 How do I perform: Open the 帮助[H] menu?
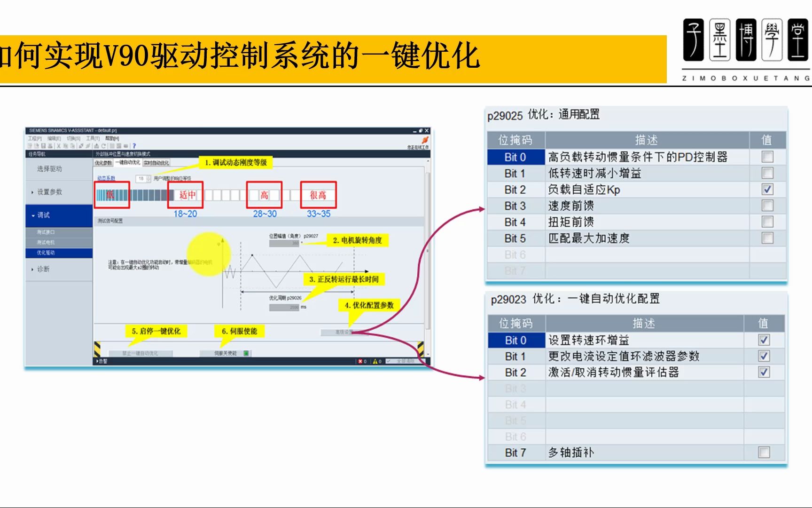tap(112, 139)
